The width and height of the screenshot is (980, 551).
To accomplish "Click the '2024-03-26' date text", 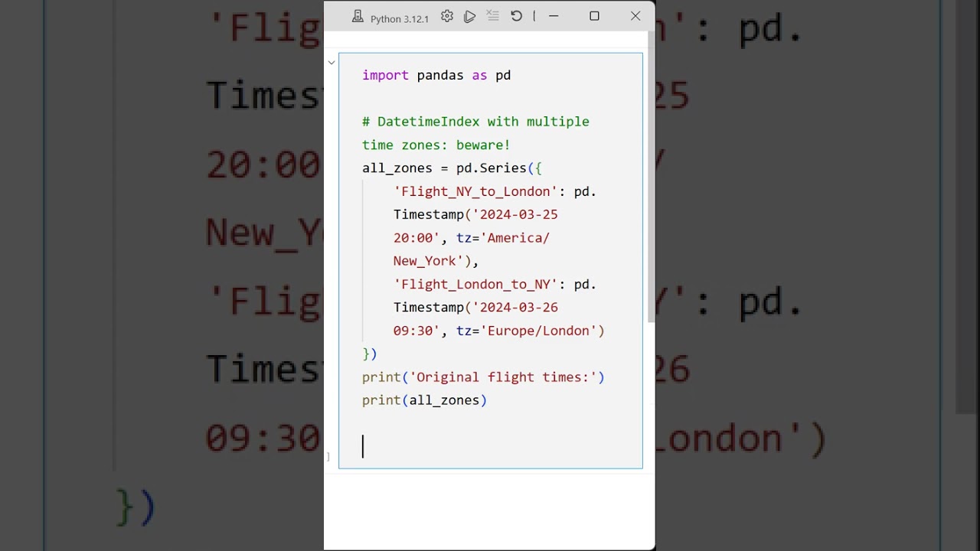I will 519,308.
